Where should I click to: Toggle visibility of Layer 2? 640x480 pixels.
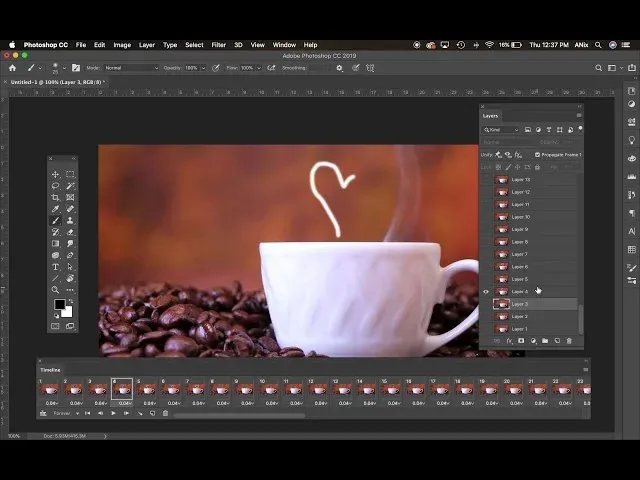pos(486,317)
